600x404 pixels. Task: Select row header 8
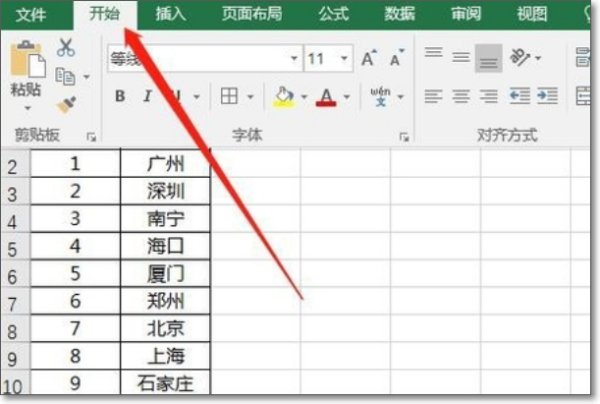click(15, 329)
